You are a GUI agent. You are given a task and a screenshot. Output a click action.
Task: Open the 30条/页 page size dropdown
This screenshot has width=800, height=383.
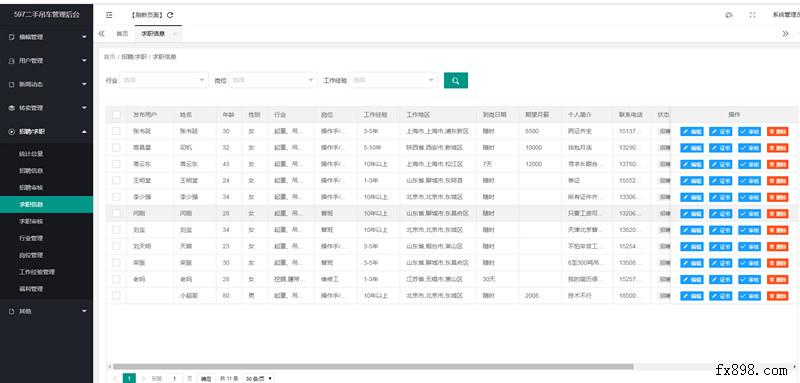coord(258,379)
